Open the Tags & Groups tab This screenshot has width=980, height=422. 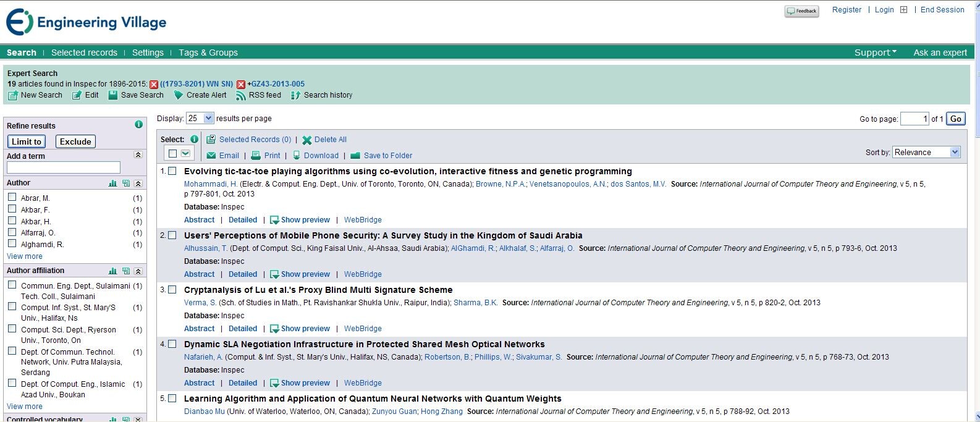tap(208, 53)
